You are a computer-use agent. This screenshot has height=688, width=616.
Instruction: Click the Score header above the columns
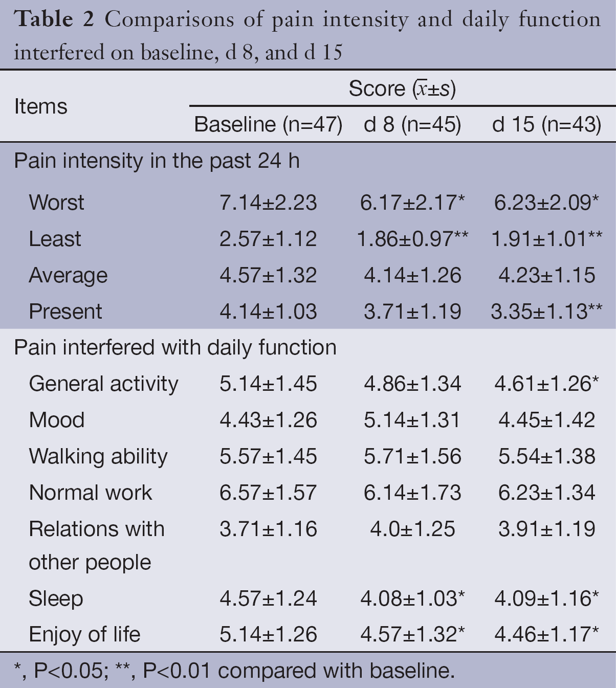point(402,89)
